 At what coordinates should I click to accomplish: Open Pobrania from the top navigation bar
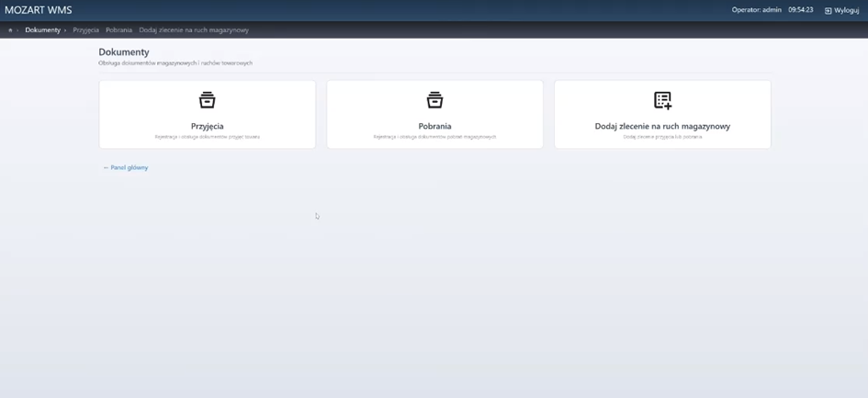(x=118, y=30)
